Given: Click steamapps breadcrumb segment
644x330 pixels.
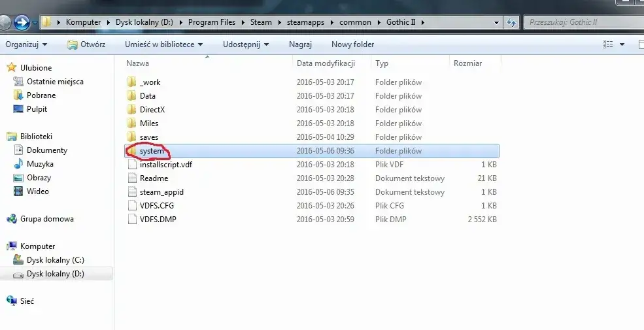Looking at the screenshot, I should (x=305, y=22).
